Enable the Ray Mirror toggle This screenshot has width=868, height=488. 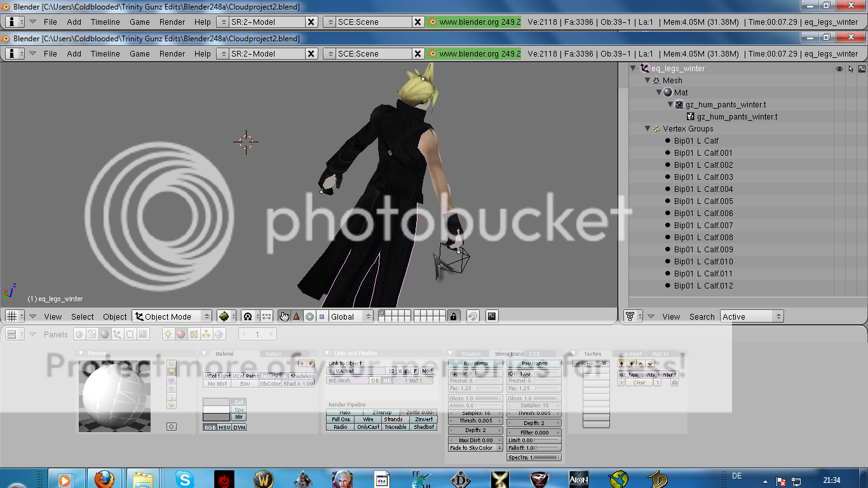click(x=475, y=363)
